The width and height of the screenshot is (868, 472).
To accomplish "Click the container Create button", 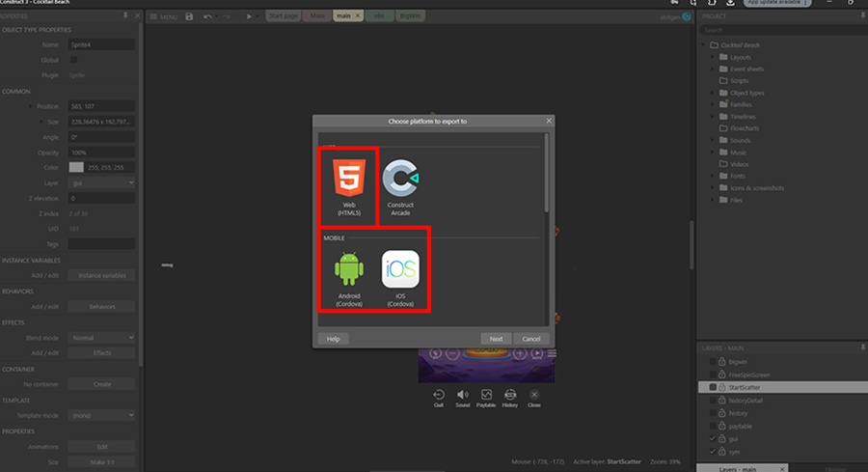I will tap(102, 384).
